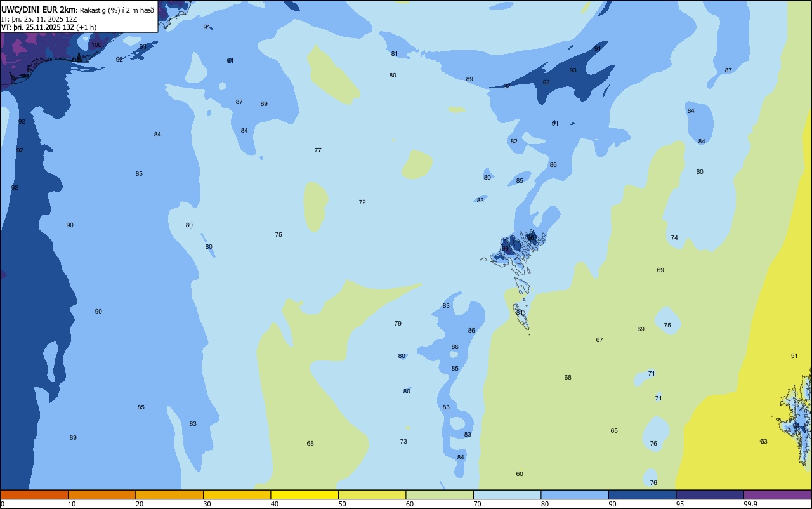
Task: Pick the pale yellow 50–60 legend swatch
Action: click(x=372, y=494)
